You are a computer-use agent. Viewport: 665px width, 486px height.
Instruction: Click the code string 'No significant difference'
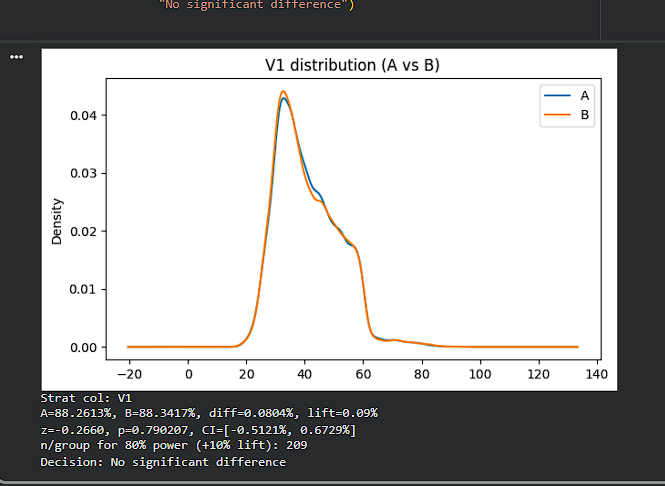coord(254,5)
